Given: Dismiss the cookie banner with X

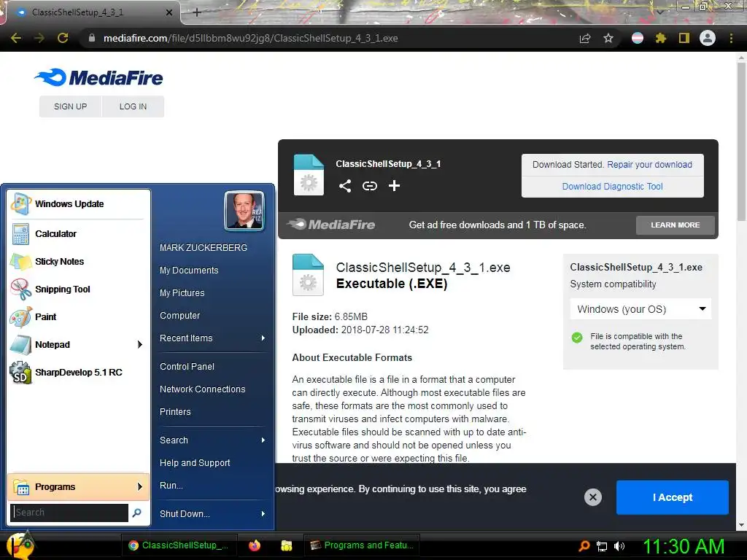Looking at the screenshot, I should 593,497.
